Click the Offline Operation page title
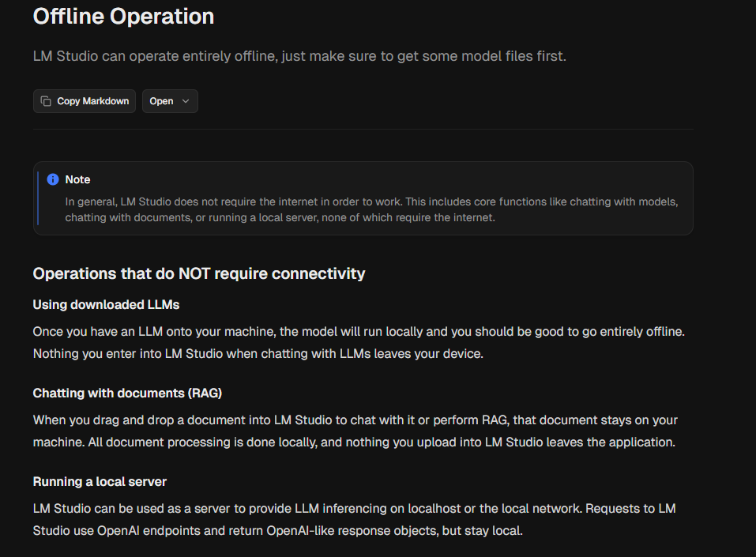The image size is (756, 557). 123,17
